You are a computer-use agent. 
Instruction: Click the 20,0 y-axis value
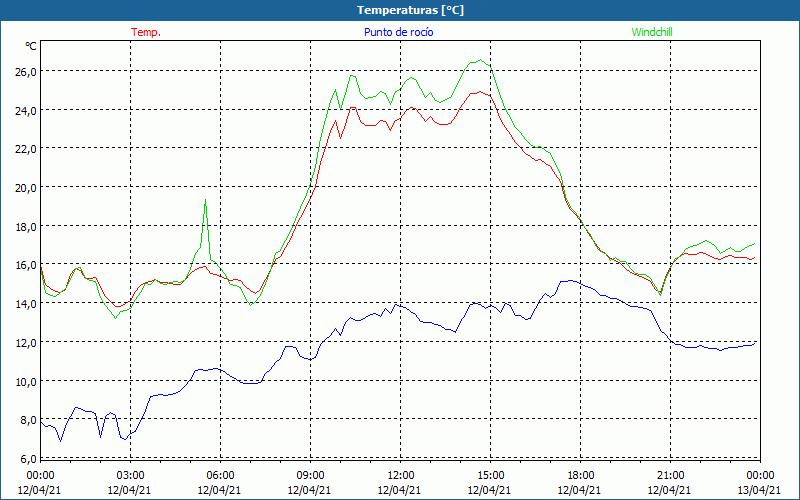[x=26, y=187]
